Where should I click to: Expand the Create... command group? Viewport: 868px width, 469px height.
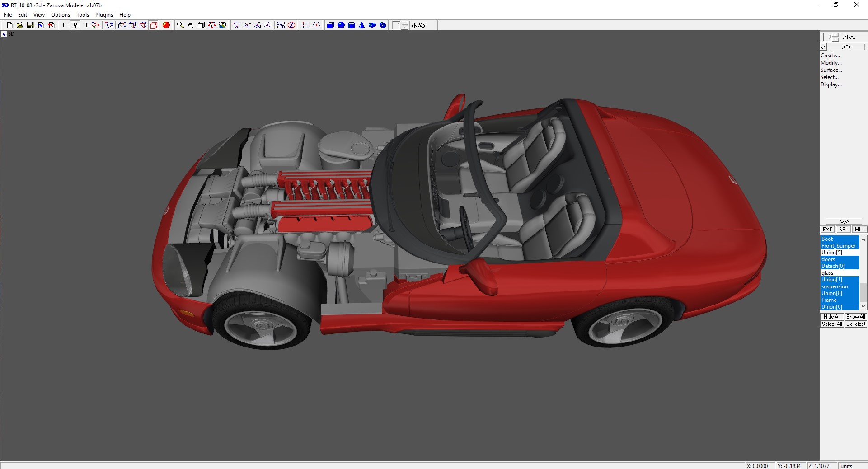830,56
